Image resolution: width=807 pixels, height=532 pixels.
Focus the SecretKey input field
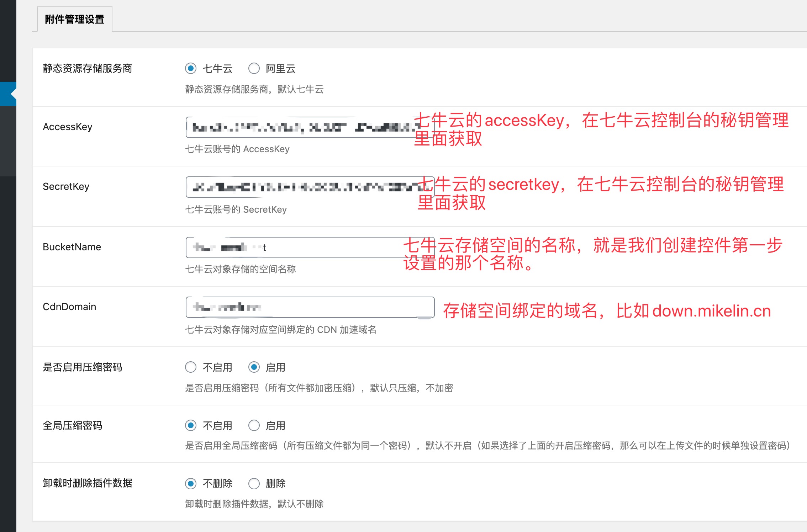click(310, 187)
